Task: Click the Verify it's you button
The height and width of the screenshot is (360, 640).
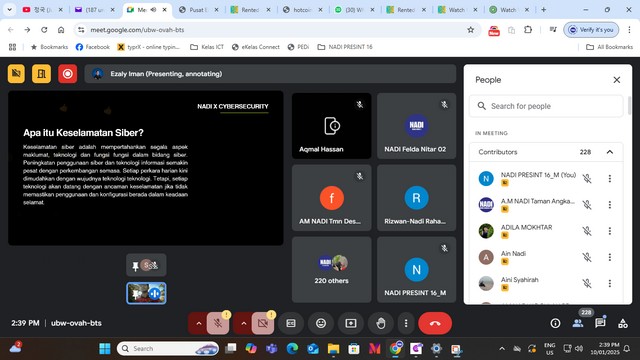Action: pyautogui.click(x=591, y=30)
